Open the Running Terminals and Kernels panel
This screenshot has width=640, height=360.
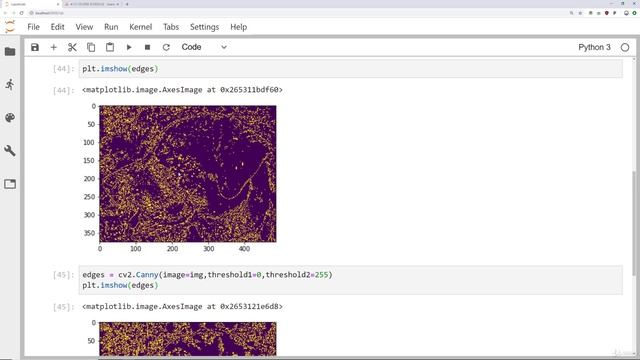[10, 84]
